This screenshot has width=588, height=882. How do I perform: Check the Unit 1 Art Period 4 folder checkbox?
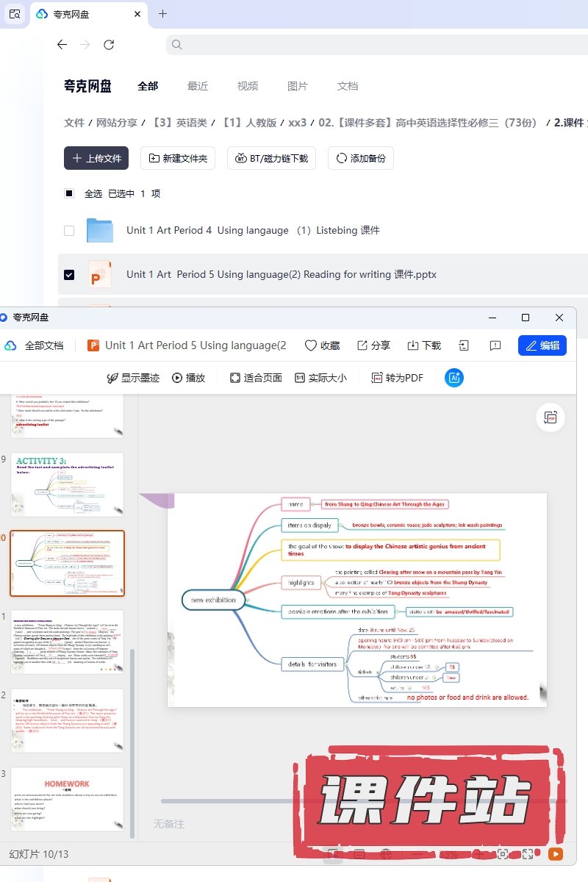point(69,231)
